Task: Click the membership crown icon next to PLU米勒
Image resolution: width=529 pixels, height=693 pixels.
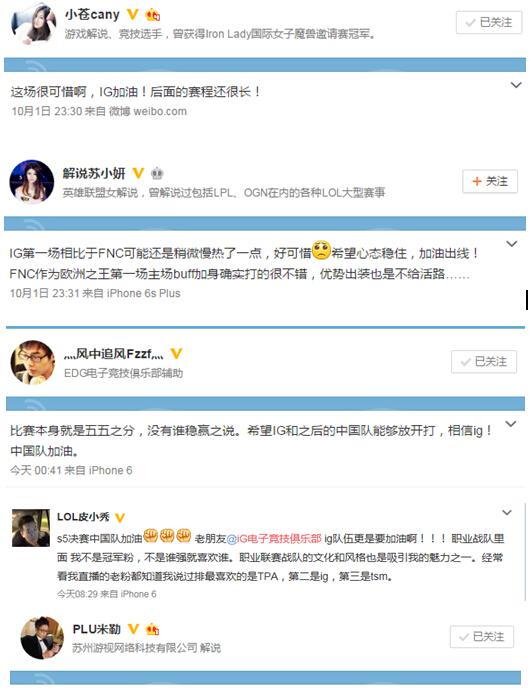Action: tap(152, 629)
